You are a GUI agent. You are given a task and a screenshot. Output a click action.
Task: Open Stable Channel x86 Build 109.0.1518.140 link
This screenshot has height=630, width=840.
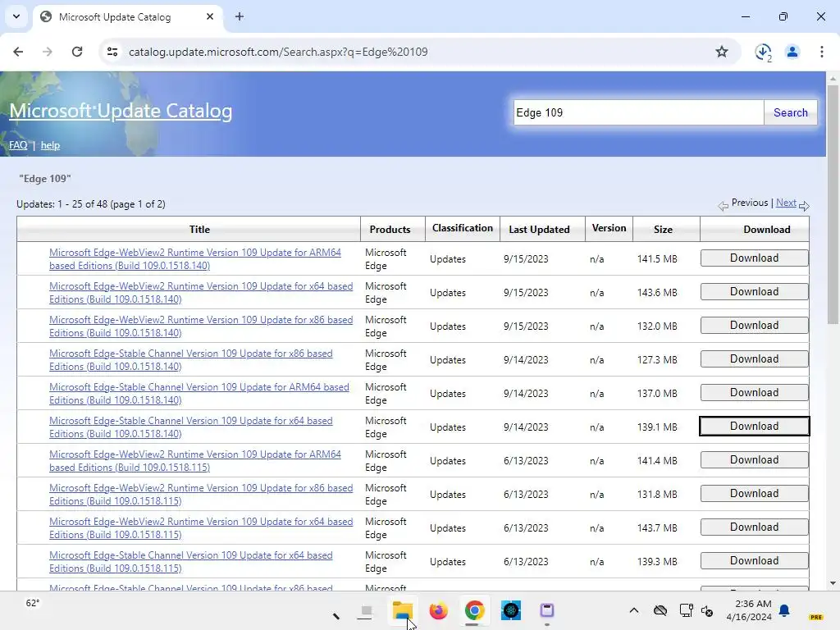[x=190, y=360]
